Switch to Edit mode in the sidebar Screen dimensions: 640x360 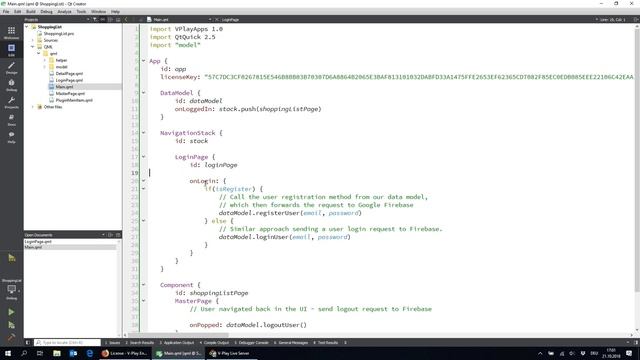coord(11,50)
